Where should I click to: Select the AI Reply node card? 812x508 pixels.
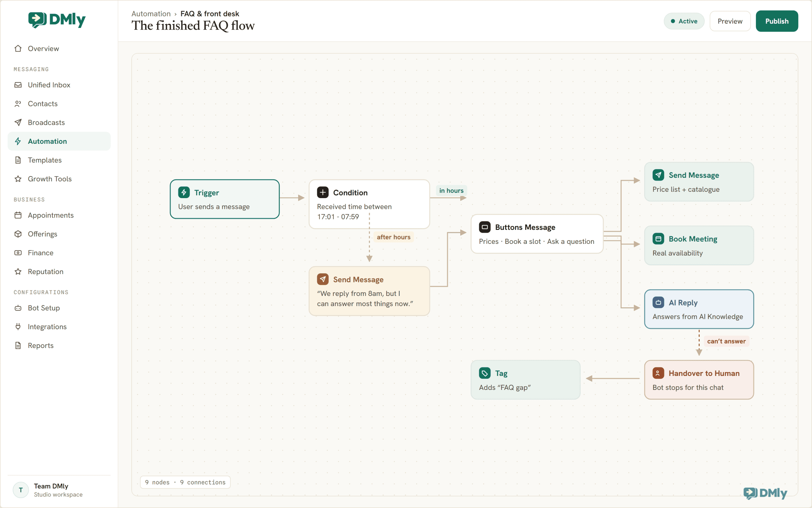[699, 309]
